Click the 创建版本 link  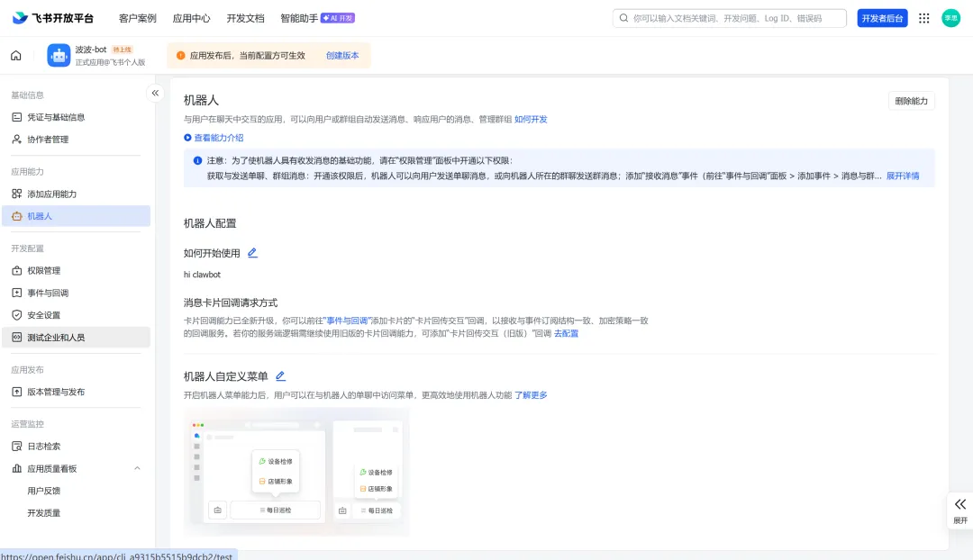(x=342, y=56)
